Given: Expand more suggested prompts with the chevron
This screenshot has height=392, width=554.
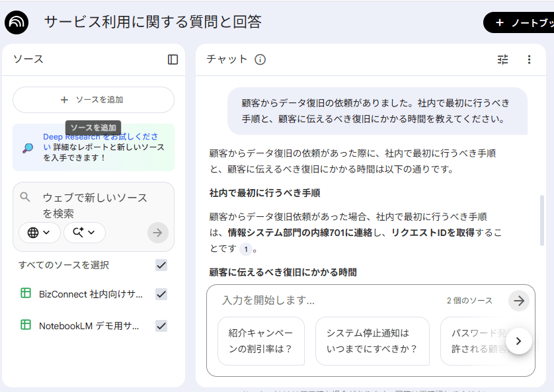Looking at the screenshot, I should click(520, 341).
